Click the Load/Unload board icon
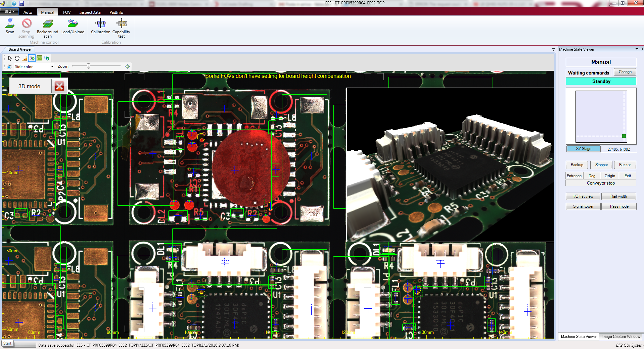The width and height of the screenshot is (644, 351). coord(73,23)
